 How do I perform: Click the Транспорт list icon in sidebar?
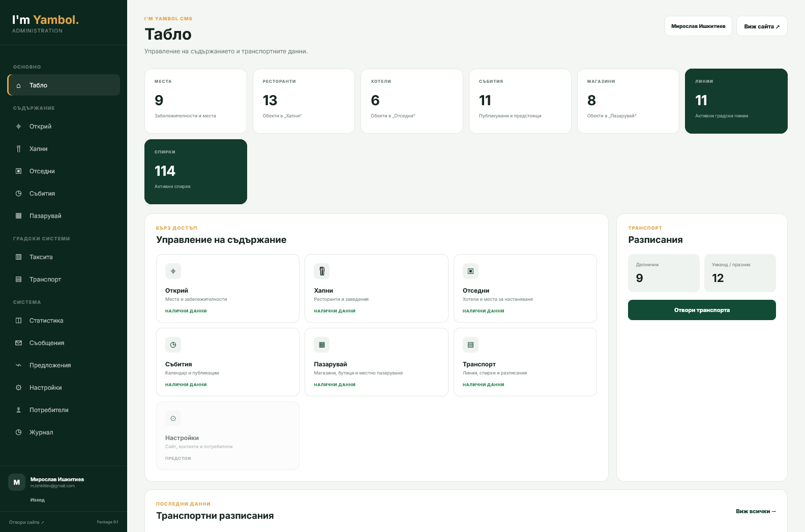(x=19, y=279)
